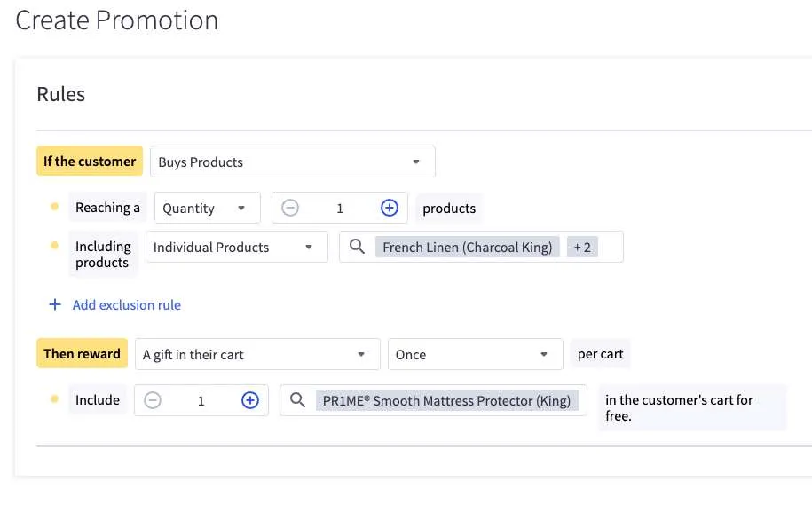This screenshot has height=520, width=812.
Task: Click the gift quantity input field
Action: tap(201, 400)
